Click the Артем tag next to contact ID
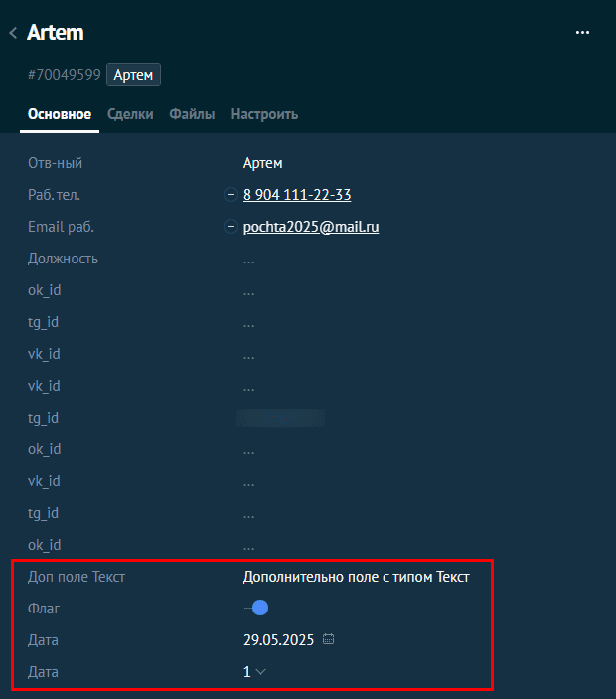616x699 pixels. coord(133,75)
